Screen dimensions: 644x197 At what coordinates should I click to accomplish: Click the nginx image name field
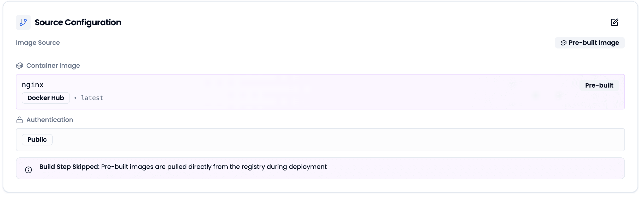(x=33, y=84)
